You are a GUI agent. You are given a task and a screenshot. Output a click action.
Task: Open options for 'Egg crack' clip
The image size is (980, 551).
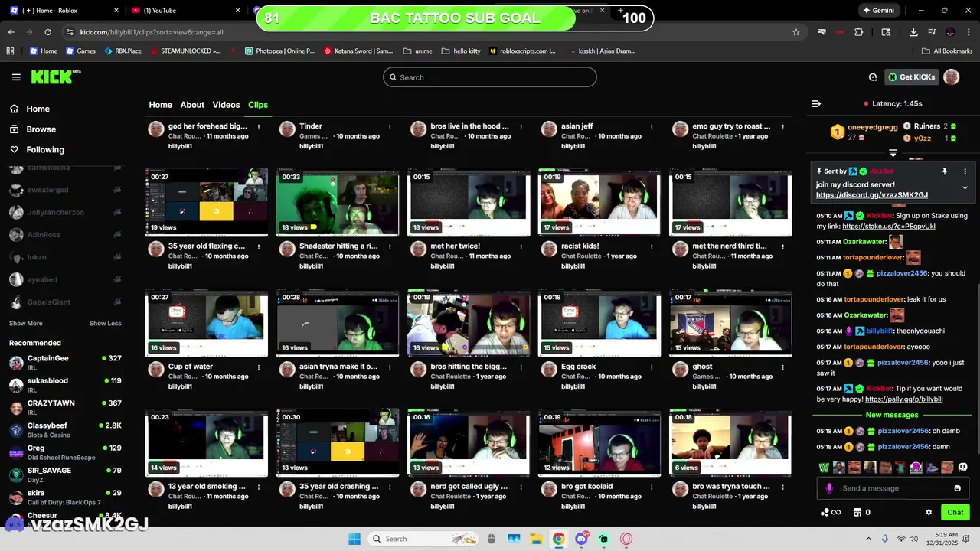pyautogui.click(x=652, y=367)
